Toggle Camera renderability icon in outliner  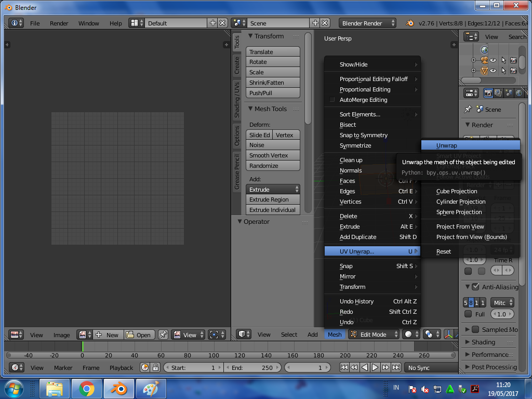click(514, 60)
